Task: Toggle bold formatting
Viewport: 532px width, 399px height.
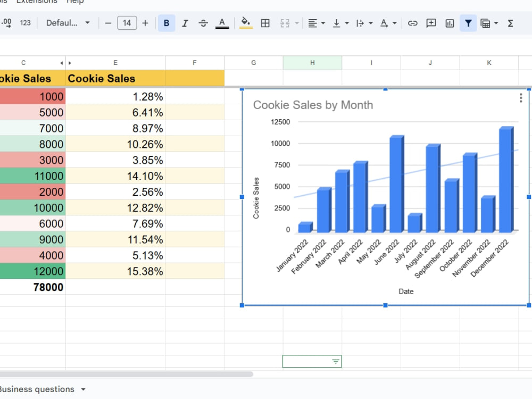Action: [167, 23]
